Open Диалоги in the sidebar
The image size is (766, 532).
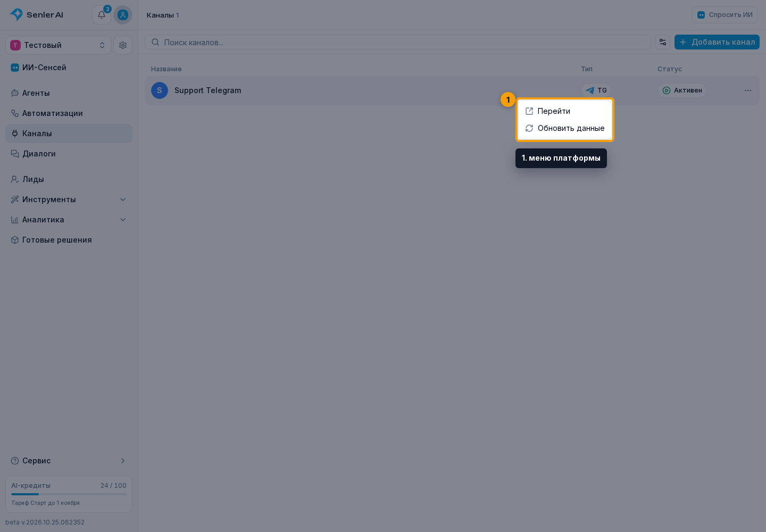(x=69, y=154)
